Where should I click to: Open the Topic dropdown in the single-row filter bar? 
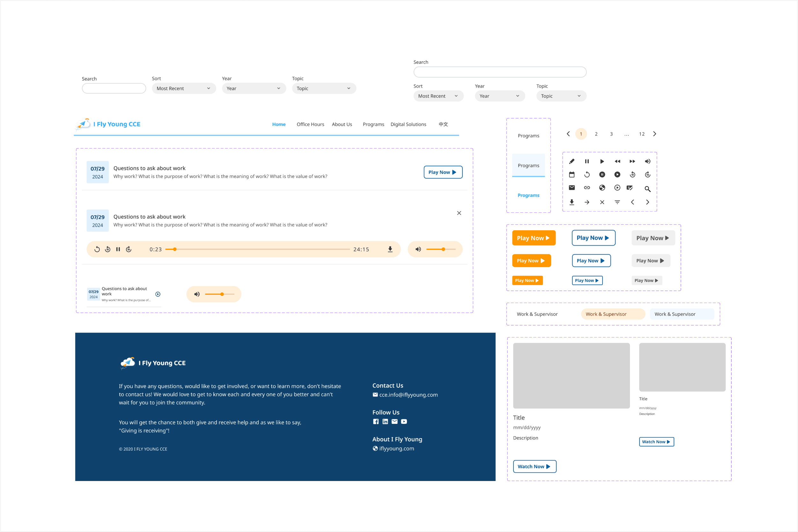point(324,88)
